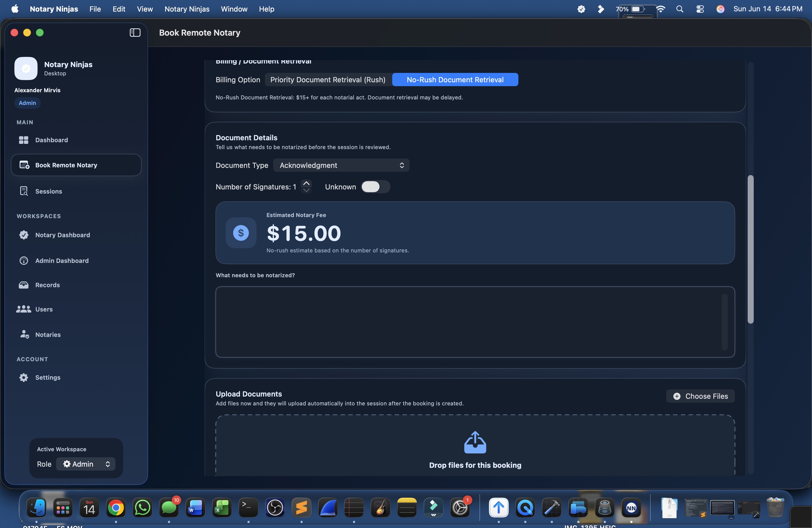The width and height of the screenshot is (812, 528).
Task: Open the Help menu
Action: tap(267, 9)
